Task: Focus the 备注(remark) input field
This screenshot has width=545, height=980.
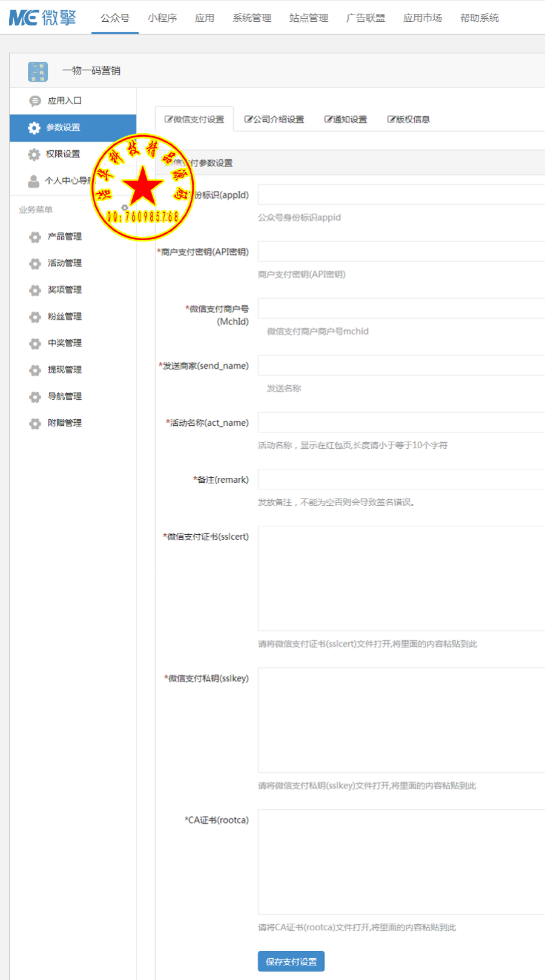Action: (401, 479)
